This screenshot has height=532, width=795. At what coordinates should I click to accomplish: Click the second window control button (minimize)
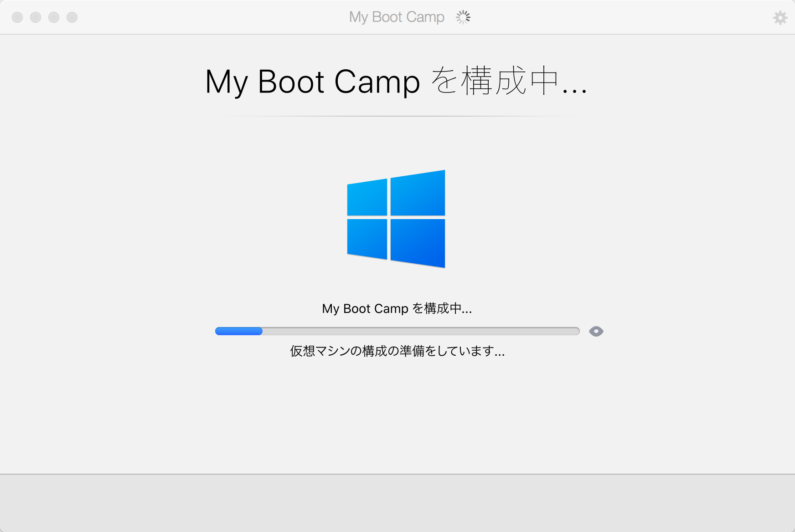(x=36, y=17)
